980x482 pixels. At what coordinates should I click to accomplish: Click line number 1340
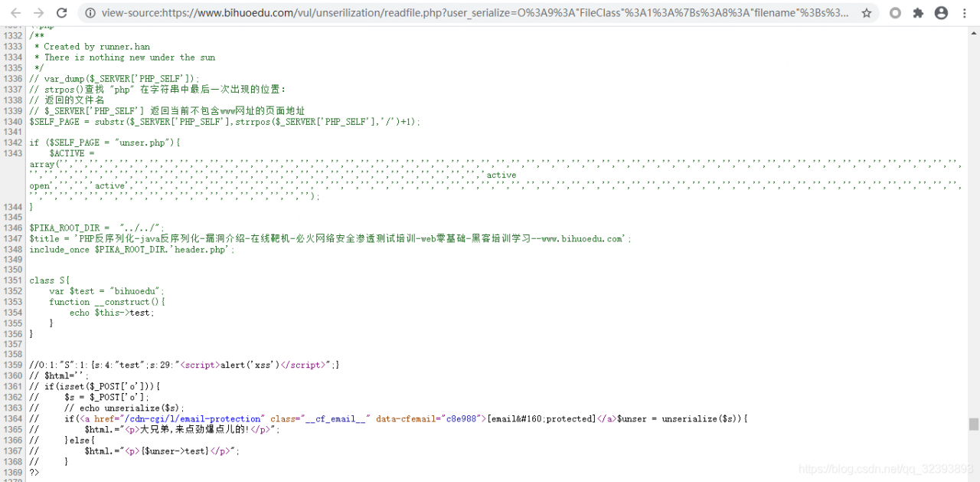point(12,122)
